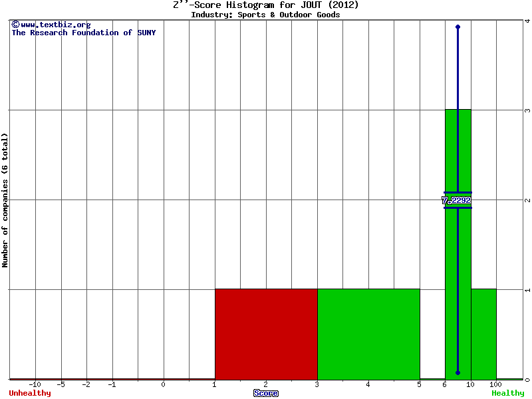
Task: Click the y-axis tick label 3 on right
Action: tap(527, 110)
